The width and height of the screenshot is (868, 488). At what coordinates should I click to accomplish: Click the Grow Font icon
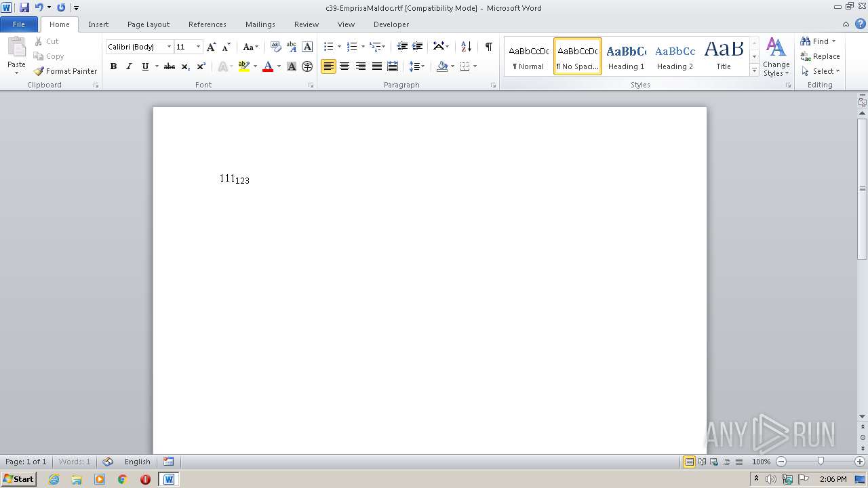pyautogui.click(x=212, y=47)
